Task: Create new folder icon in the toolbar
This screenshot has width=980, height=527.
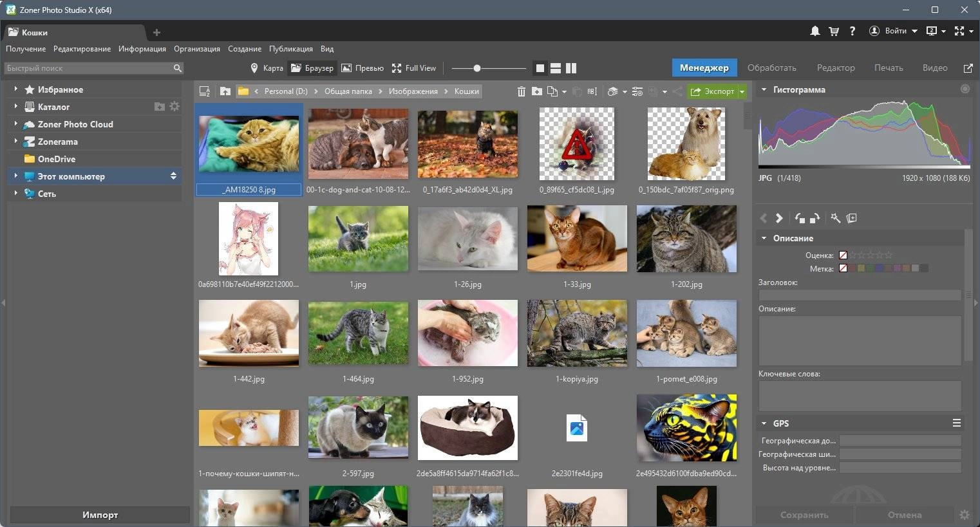Action: click(537, 91)
